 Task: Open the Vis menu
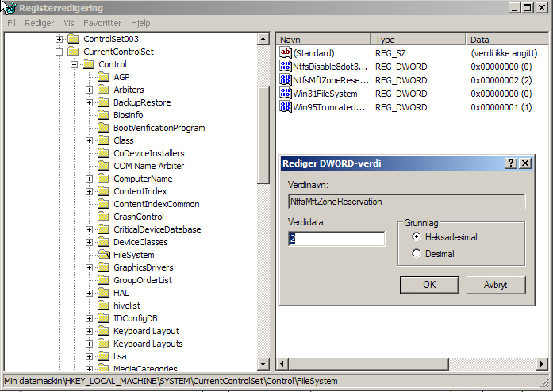69,23
